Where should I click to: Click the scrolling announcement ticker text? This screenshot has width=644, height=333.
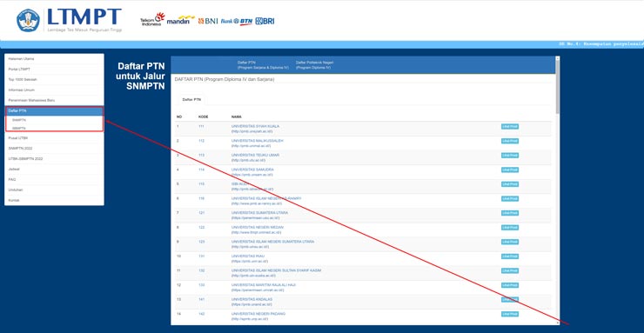point(601,43)
